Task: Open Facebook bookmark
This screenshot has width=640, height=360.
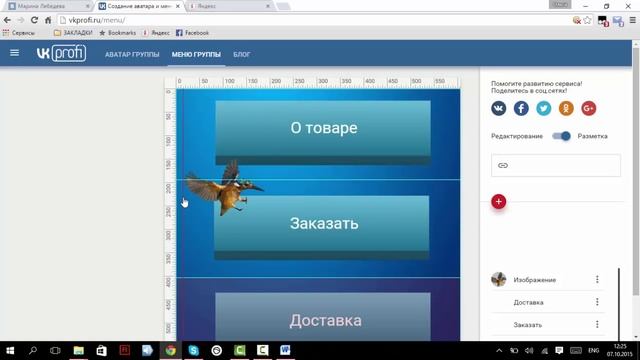Action: click(x=192, y=33)
